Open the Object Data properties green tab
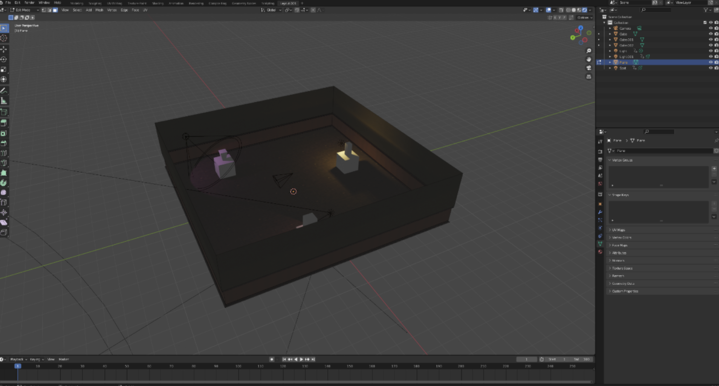719x386 pixels. click(600, 244)
